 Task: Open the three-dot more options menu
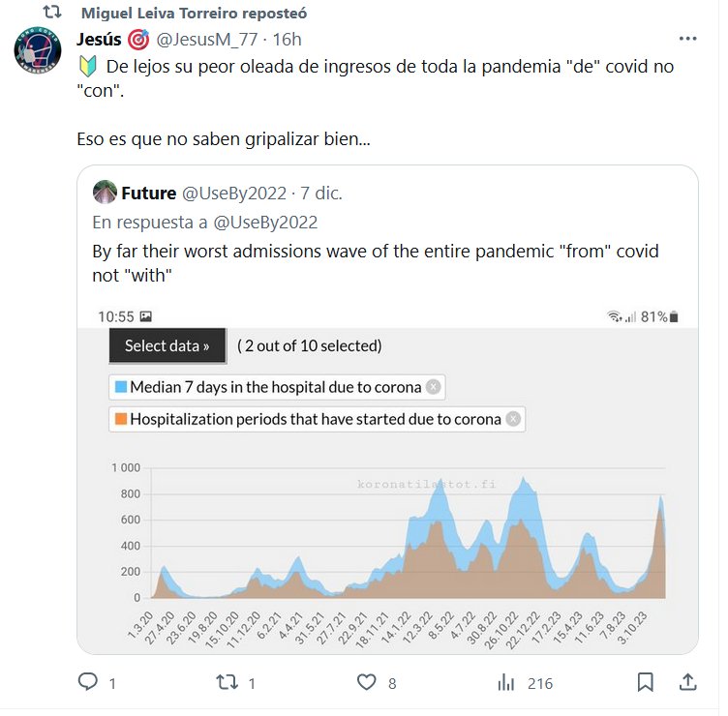pos(687,40)
